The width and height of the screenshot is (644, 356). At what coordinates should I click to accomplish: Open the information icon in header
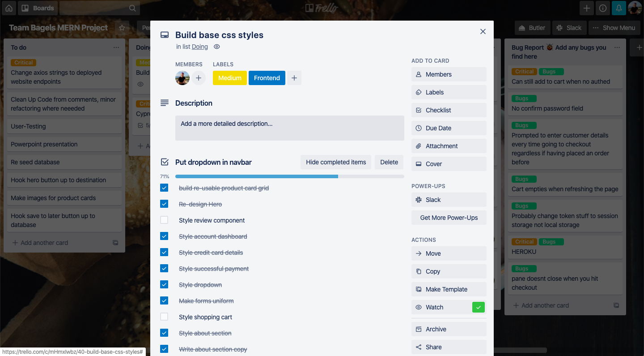coord(603,8)
